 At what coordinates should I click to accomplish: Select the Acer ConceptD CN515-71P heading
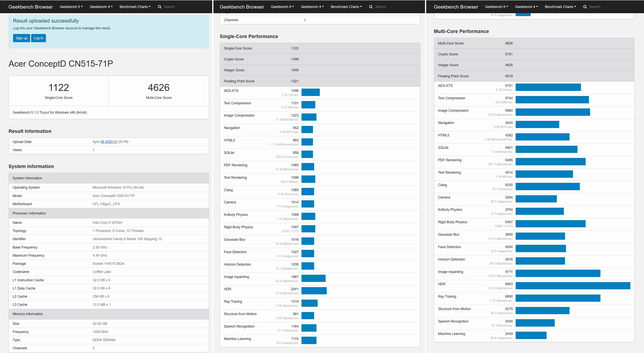[61, 63]
